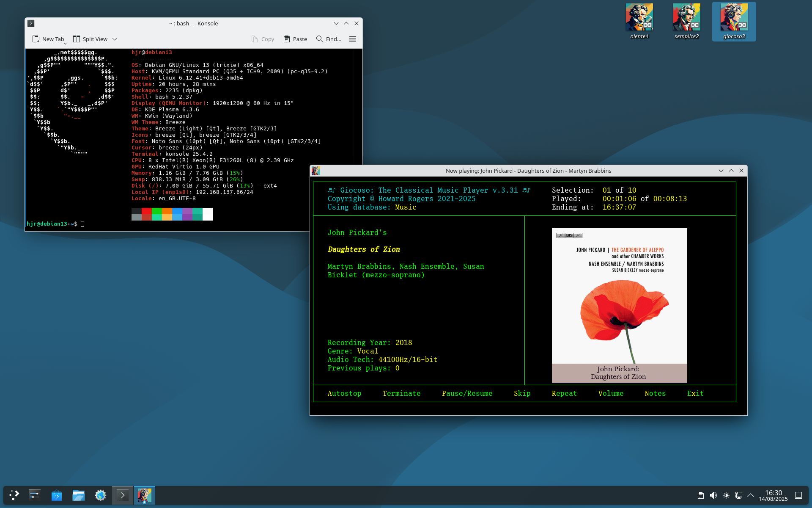Switch to Konsole task in the taskbar
Image resolution: width=812 pixels, height=508 pixels.
pos(123,495)
